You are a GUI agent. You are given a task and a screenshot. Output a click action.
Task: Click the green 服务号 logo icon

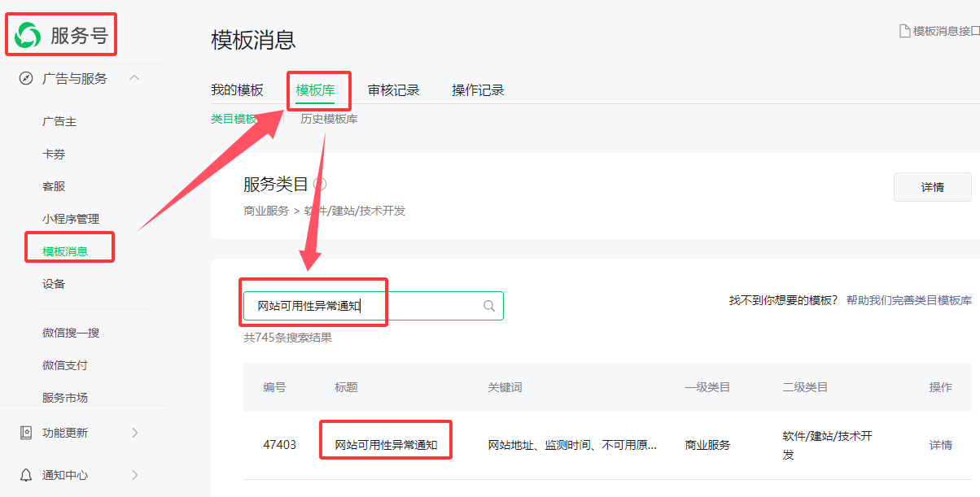27,35
